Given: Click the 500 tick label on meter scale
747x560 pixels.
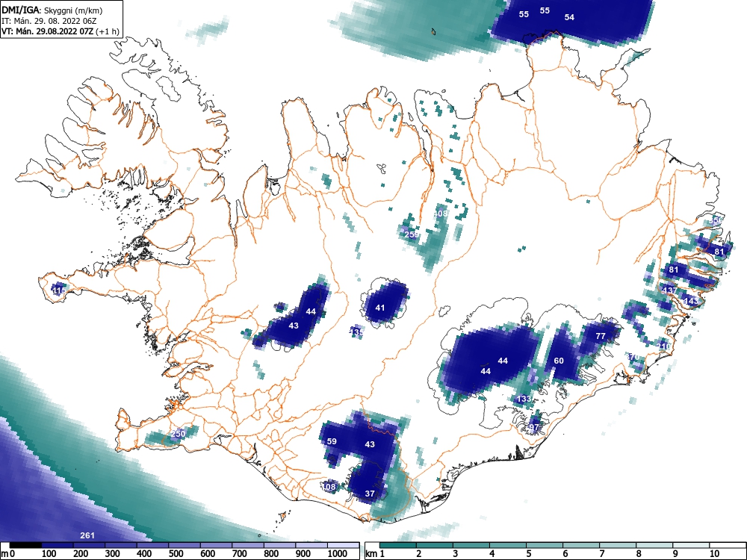Looking at the screenshot, I should pos(176,554).
